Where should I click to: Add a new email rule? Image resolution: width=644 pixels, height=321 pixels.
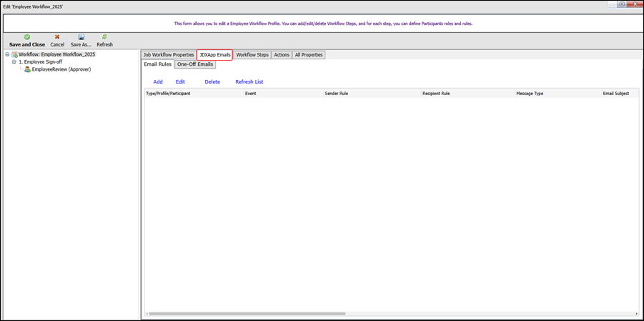pyautogui.click(x=158, y=82)
